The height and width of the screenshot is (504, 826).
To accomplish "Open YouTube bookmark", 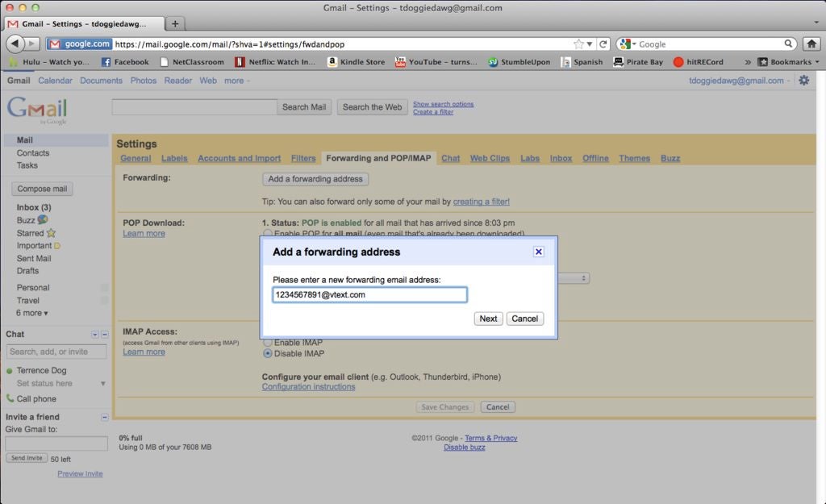I will click(436, 62).
